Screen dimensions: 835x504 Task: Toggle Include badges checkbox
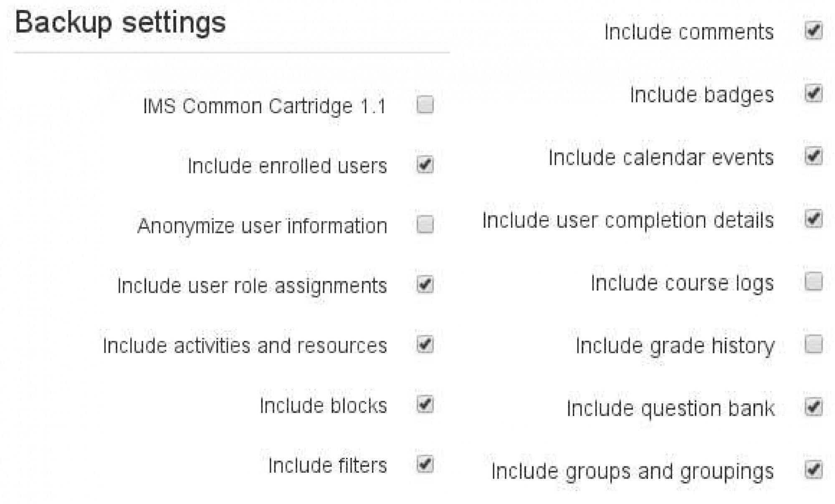813,94
